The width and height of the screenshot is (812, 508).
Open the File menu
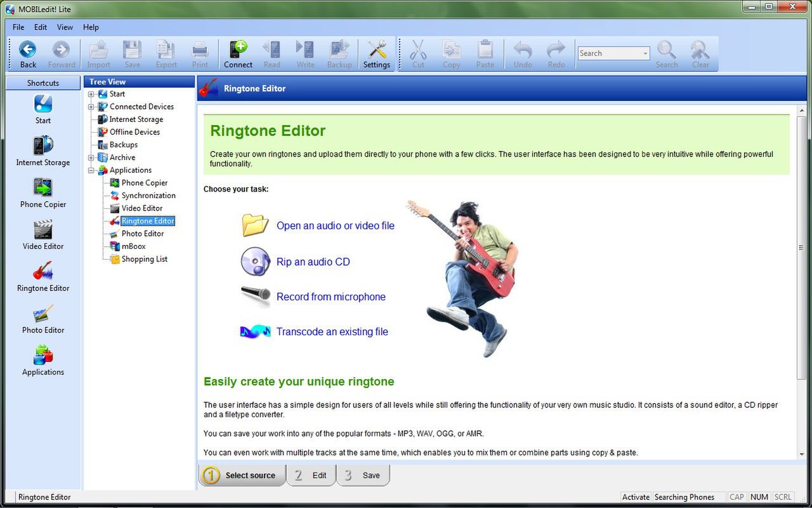(18, 27)
